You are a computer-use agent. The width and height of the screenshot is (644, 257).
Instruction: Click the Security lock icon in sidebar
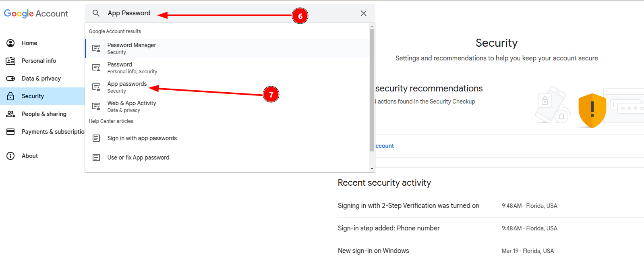click(x=10, y=96)
